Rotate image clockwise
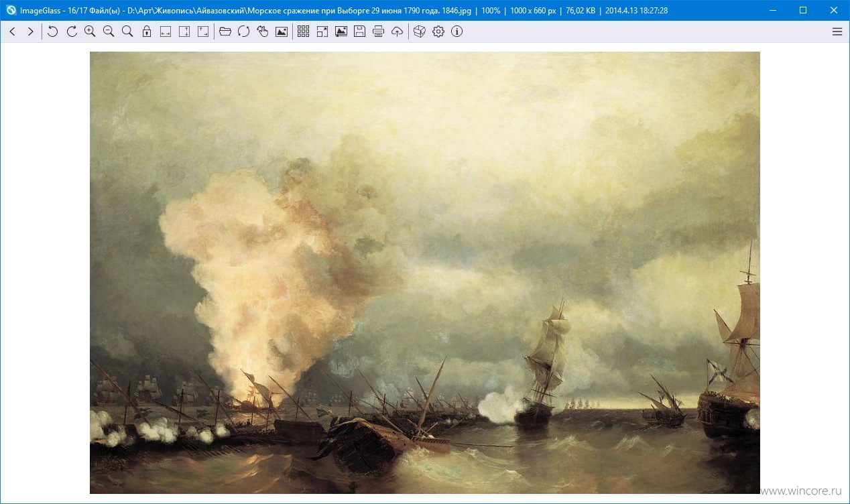The width and height of the screenshot is (850, 504). click(x=72, y=31)
